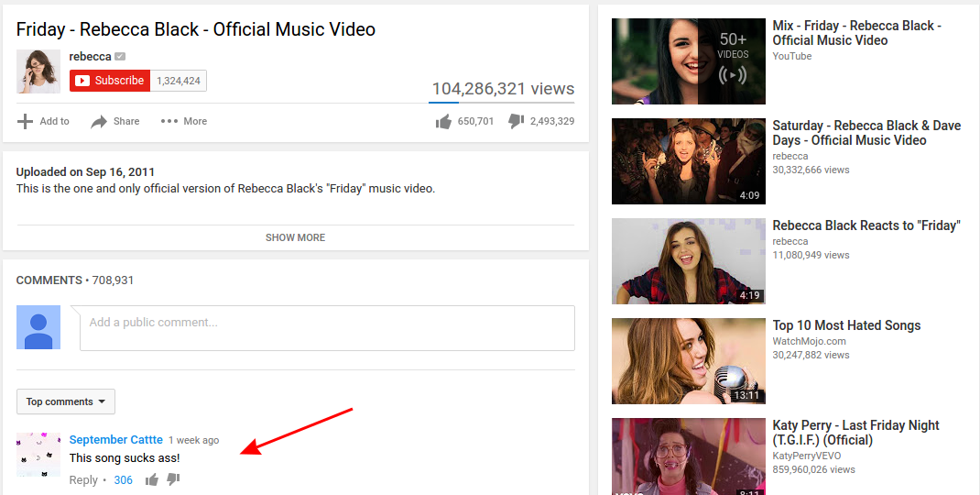
Task: Click the 11,080,949 views text
Action: [x=811, y=255]
